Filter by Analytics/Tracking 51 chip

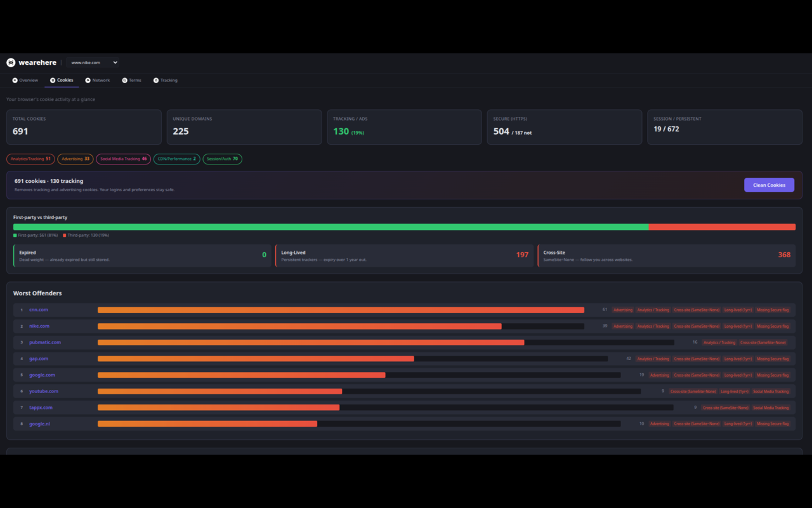click(x=30, y=159)
